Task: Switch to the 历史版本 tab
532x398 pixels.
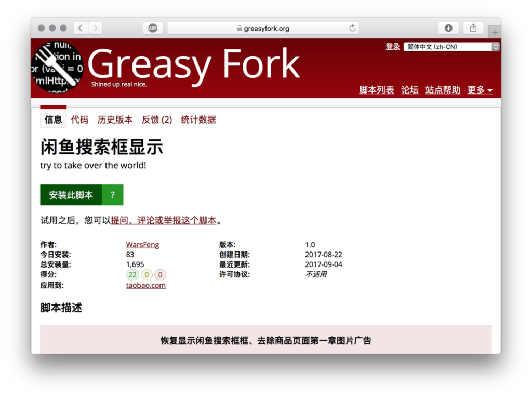Action: [x=115, y=120]
